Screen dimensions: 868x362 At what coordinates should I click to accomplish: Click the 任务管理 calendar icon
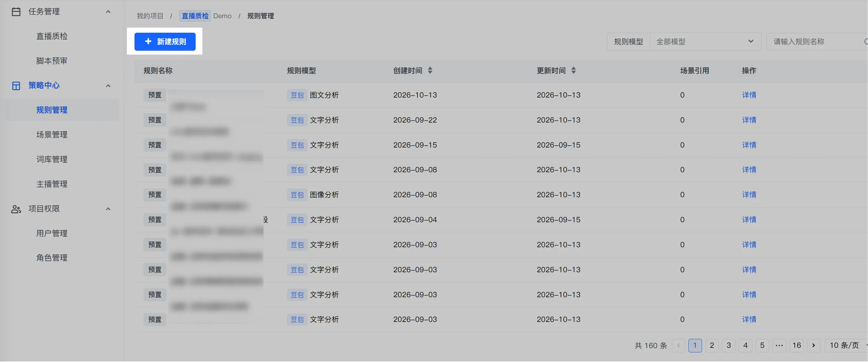[x=16, y=11]
